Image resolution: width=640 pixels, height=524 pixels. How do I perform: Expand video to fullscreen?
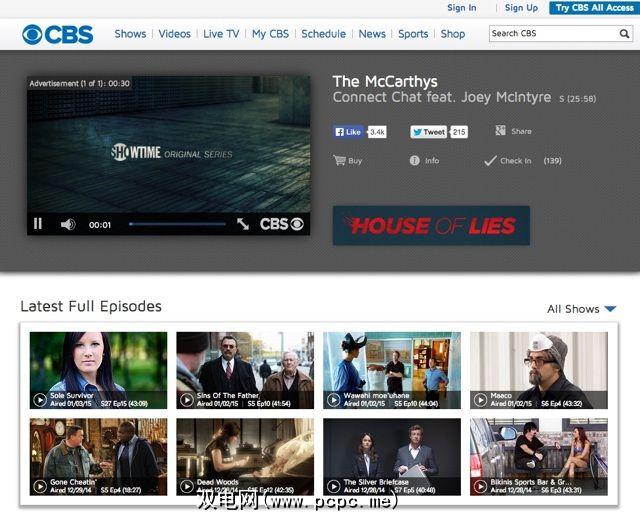coord(243,224)
